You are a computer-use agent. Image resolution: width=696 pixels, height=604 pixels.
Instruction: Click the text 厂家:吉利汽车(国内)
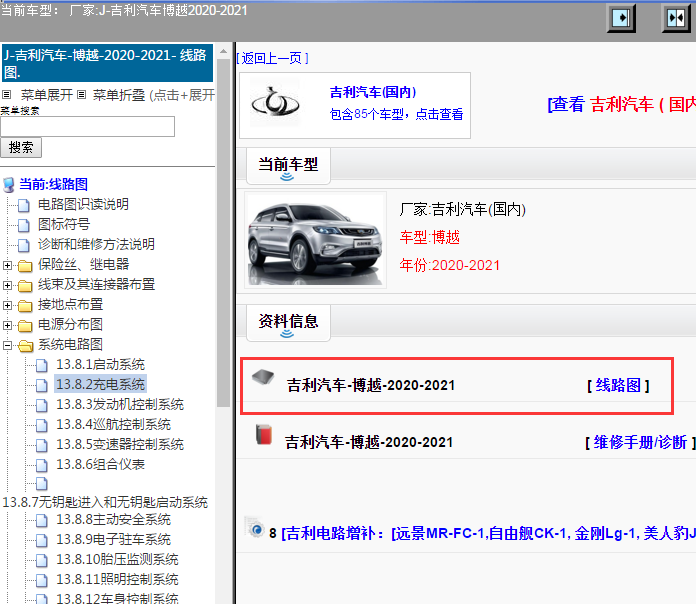[463, 209]
